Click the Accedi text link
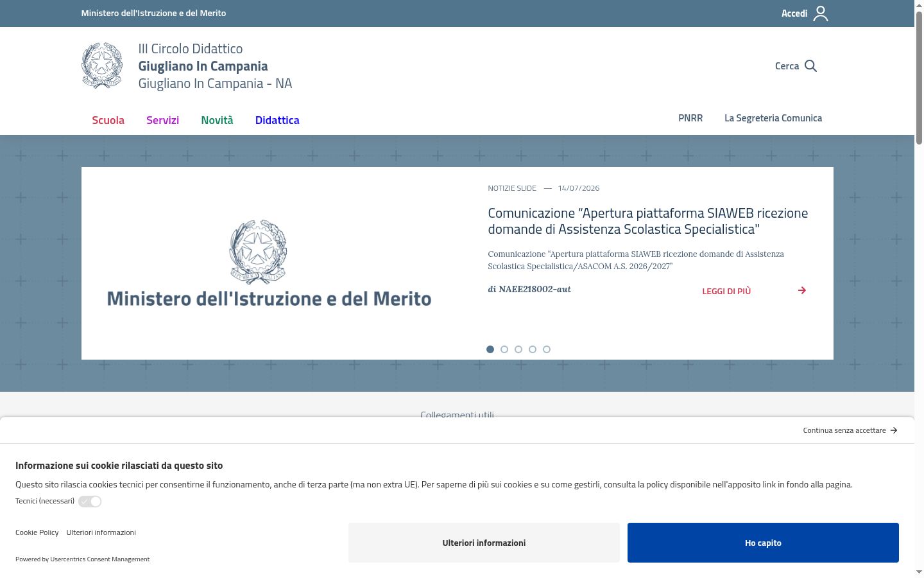Screen dimensions: 924x578 tap(794, 13)
